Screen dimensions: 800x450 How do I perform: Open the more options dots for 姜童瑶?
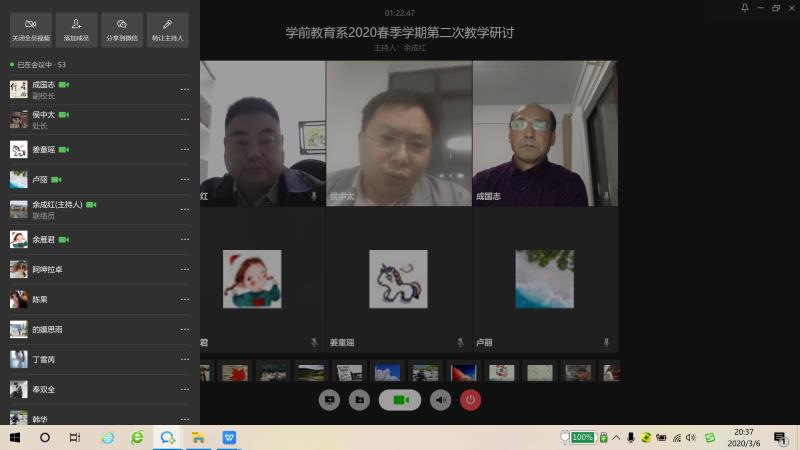[184, 150]
